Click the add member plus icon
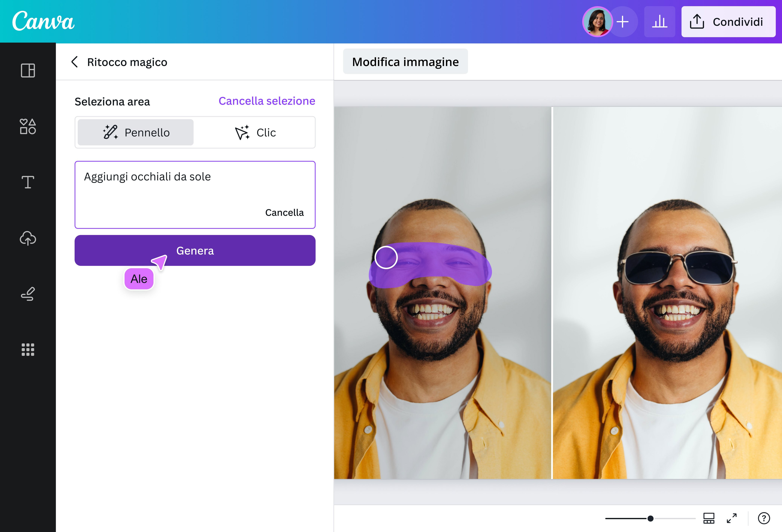Image resolution: width=782 pixels, height=532 pixels. [624, 21]
